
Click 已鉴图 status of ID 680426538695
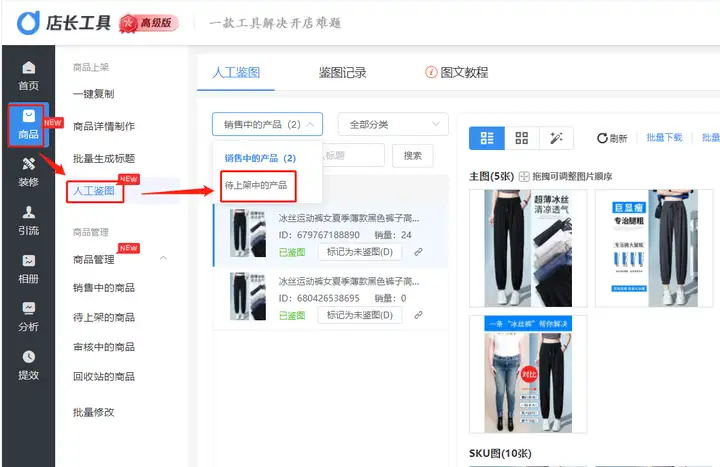292,315
